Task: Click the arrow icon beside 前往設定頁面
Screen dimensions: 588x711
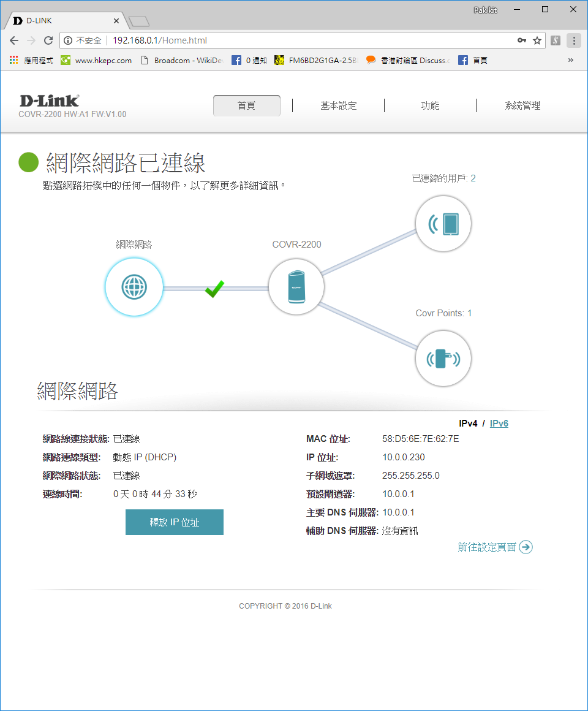Action: coord(526,547)
